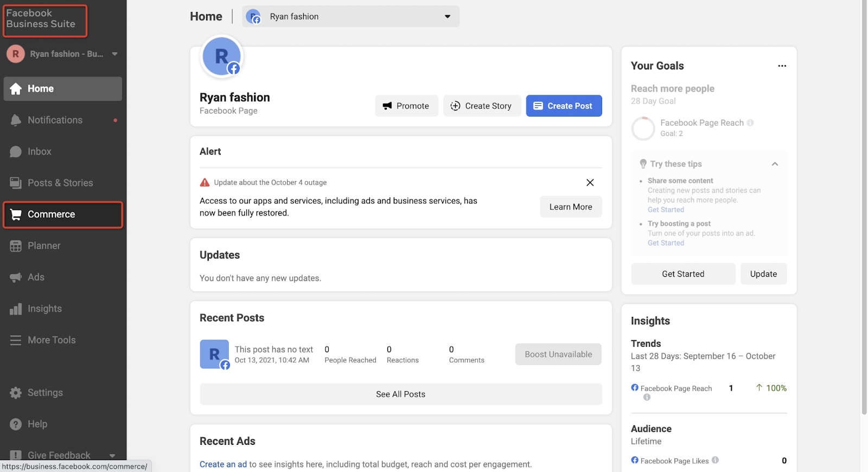Click info icon under Facebook Page Reach trend
The height and width of the screenshot is (472, 868).
[647, 398]
